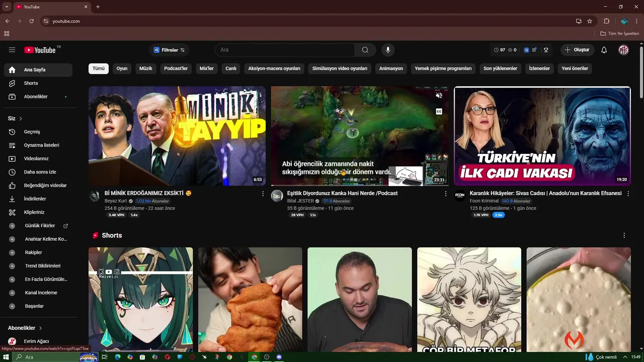Open Microsoft Edge from taskbar
Screen dimensions: 644x362
(118, 357)
